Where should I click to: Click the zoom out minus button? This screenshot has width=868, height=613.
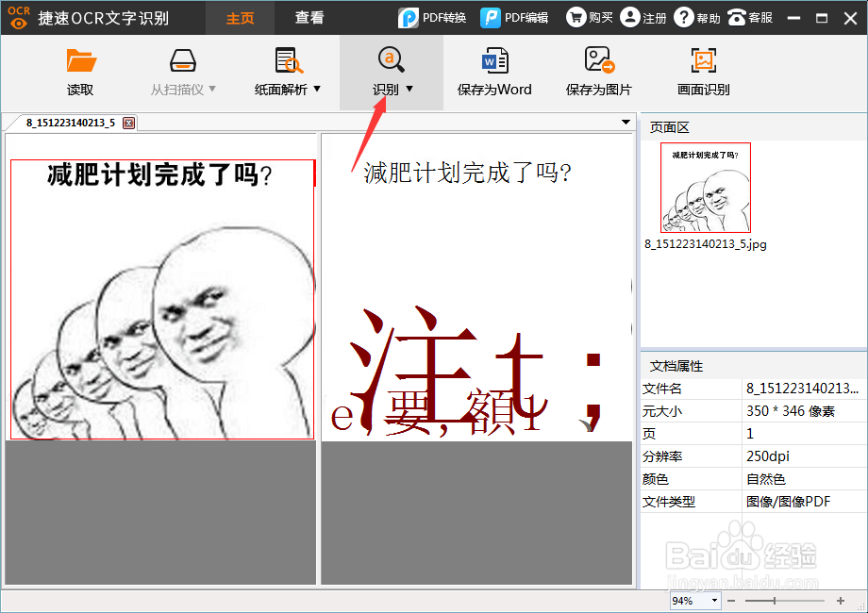731,601
